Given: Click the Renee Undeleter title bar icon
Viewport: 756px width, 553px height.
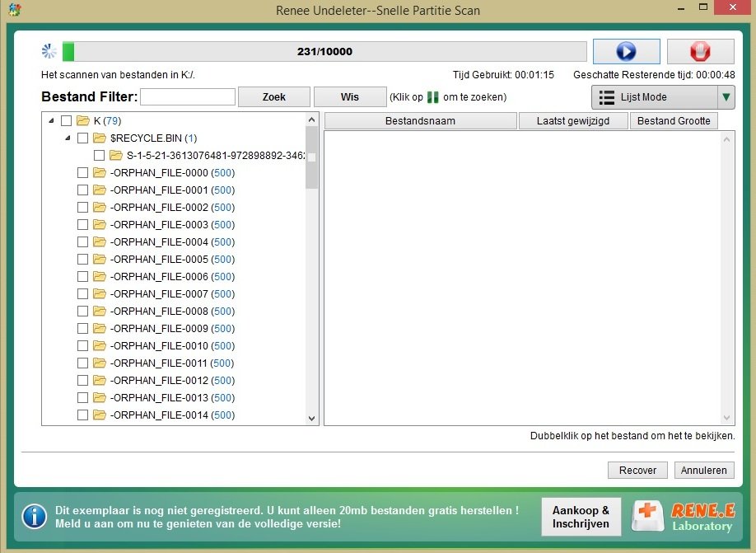Looking at the screenshot, I should click(10, 10).
